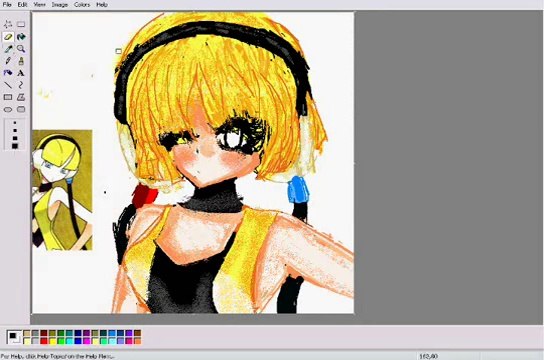Select the dark gray color swatch

click(35, 333)
